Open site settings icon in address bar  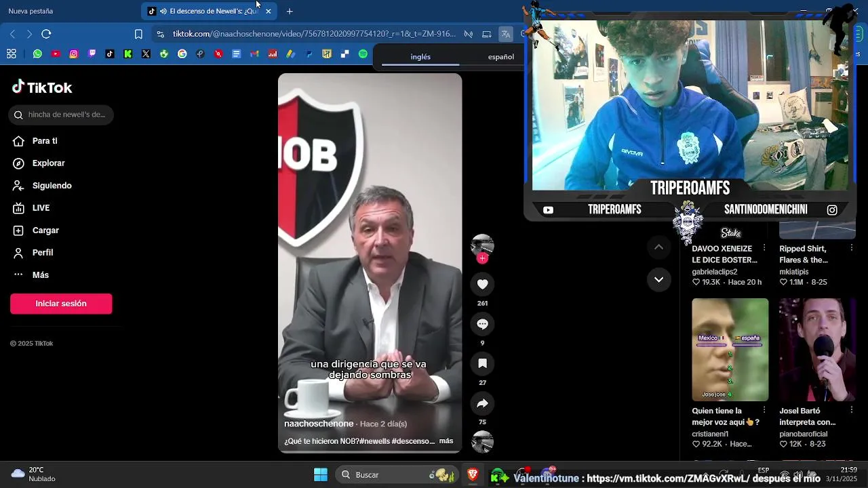(160, 34)
